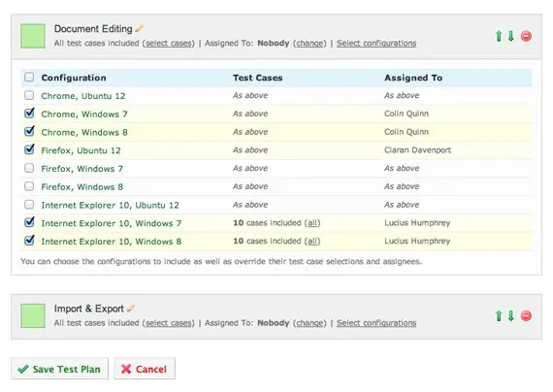
Task: Click the green square of Document Editing
Action: click(x=33, y=36)
